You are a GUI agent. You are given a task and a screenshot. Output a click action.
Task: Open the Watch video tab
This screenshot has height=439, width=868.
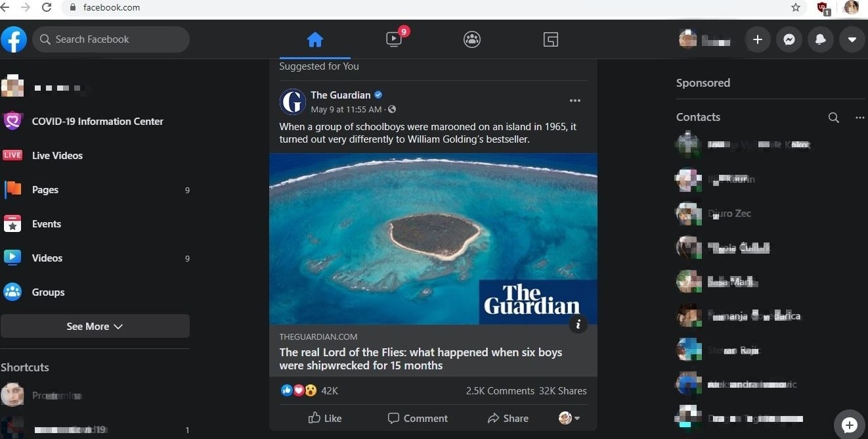(394, 39)
